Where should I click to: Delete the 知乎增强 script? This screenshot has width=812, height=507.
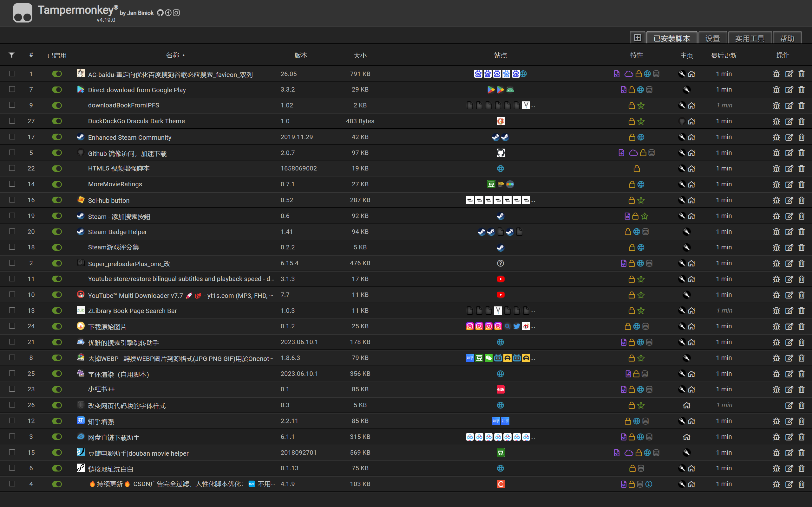pos(802,421)
